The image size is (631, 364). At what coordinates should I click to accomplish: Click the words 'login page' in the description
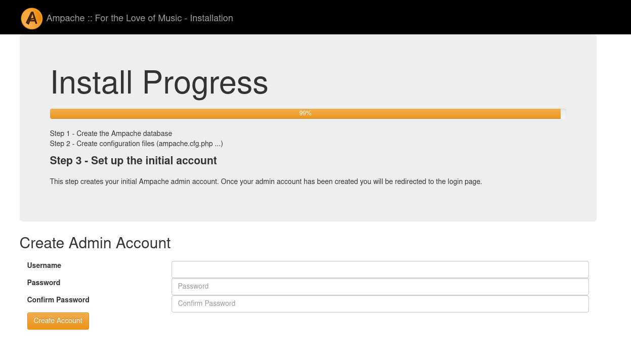(x=464, y=181)
